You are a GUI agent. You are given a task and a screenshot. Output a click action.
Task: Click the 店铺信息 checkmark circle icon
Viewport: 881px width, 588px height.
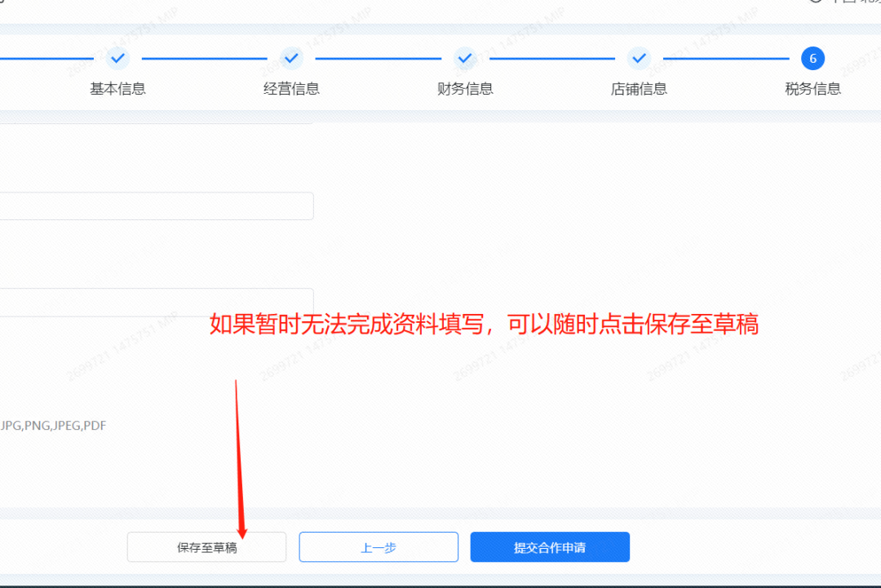(639, 59)
